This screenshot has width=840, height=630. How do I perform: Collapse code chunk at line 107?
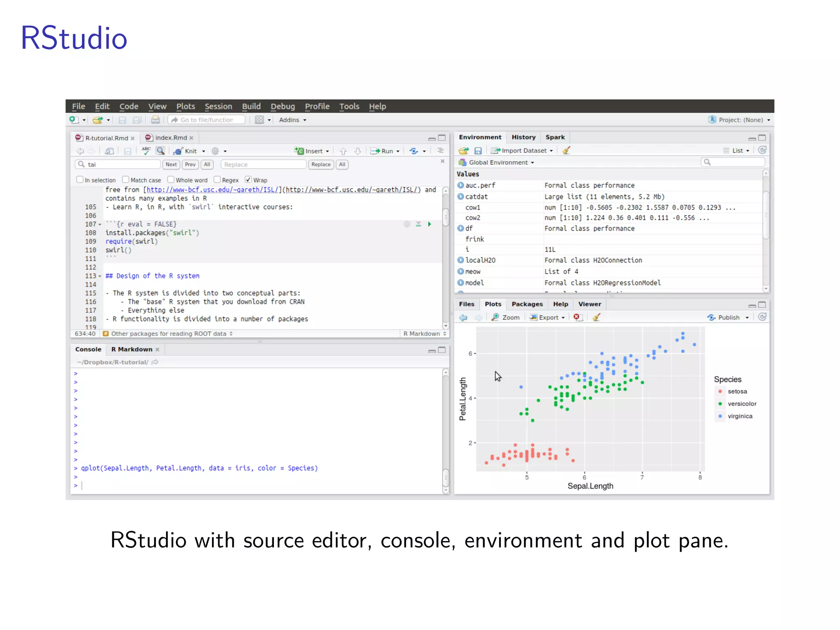(x=100, y=224)
